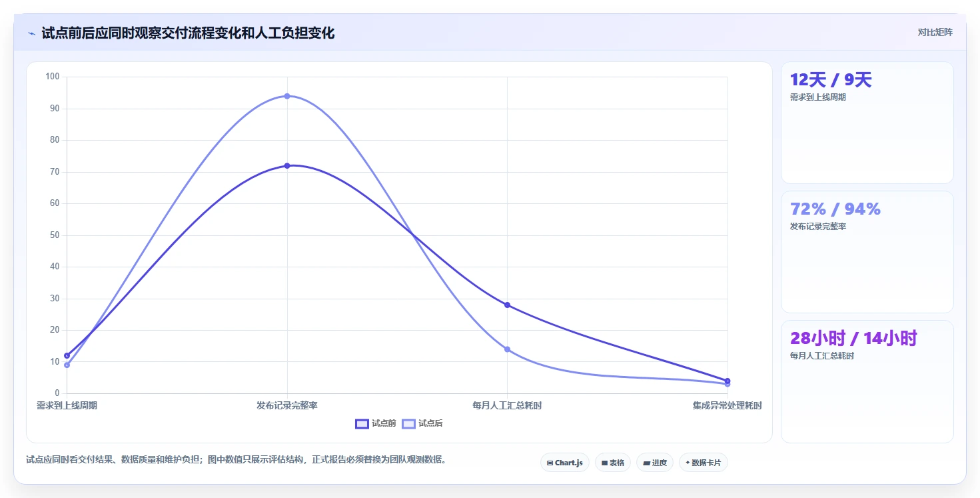
Task: Click the 试点前 point for 每月人工汇总耗时
Action: 507,305
